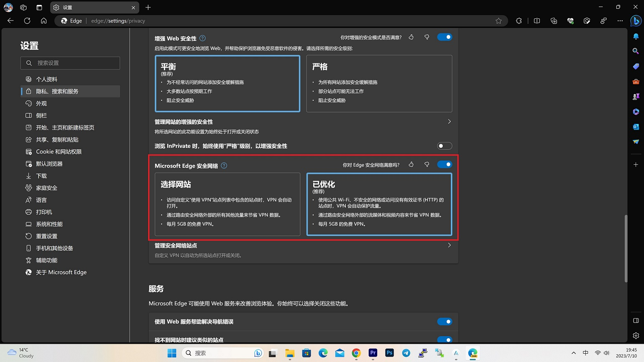Screen dimensions: 644x362
Task: Show hidden system tray icons chevron
Action: tap(573, 353)
